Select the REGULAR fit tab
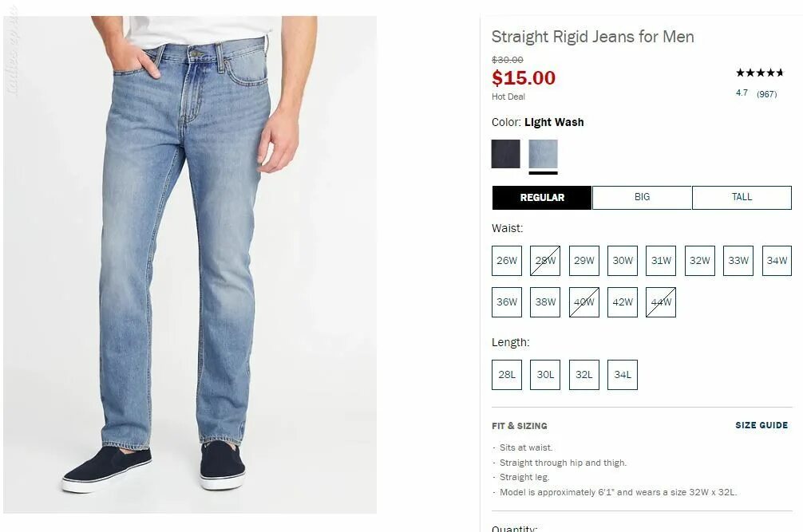Screen dimensions: 803x532 pyautogui.click(x=542, y=198)
